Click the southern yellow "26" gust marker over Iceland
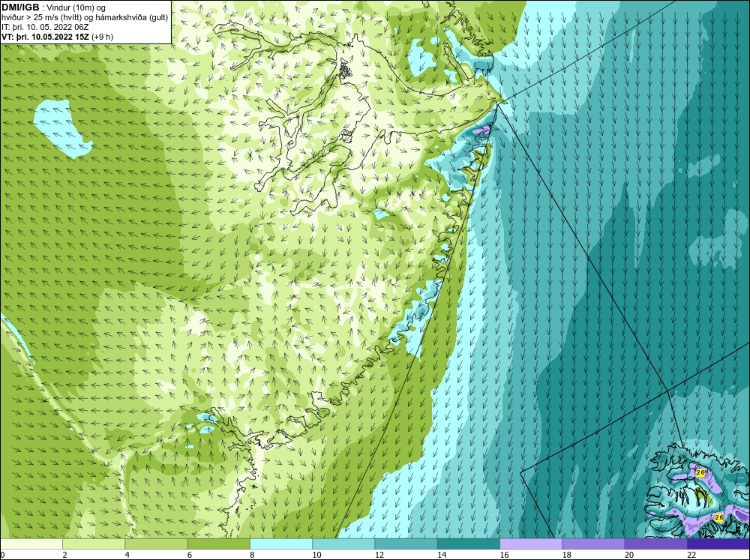 coord(719,517)
